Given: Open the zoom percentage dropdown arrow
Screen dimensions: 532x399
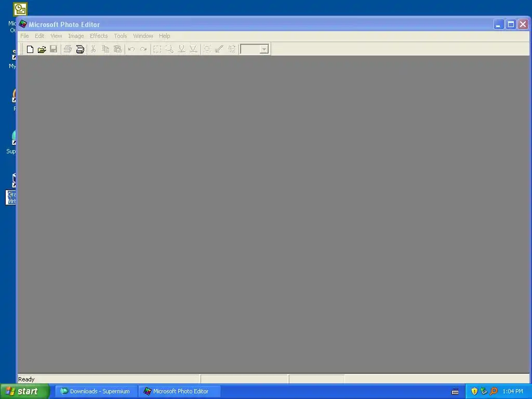Looking at the screenshot, I should pos(264,49).
